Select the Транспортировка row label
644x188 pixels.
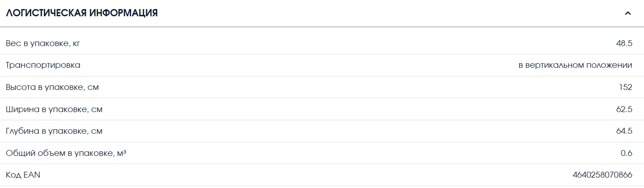tap(43, 65)
